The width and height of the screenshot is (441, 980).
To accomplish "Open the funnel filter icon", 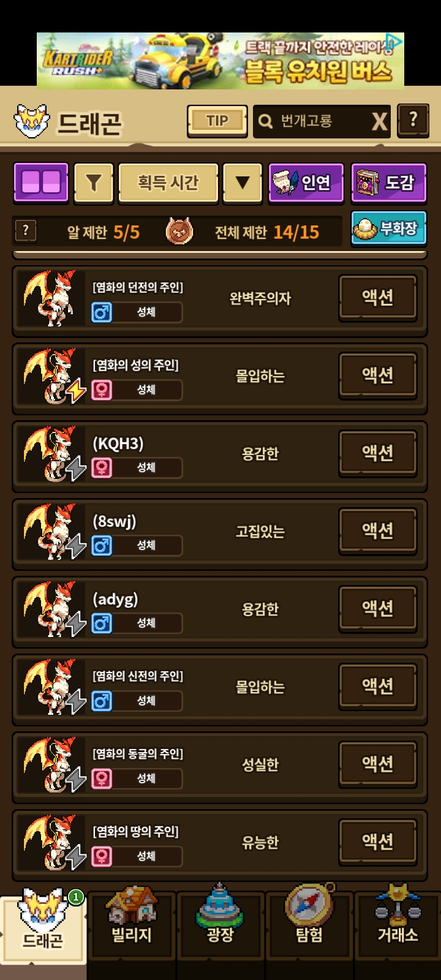I will [x=93, y=183].
